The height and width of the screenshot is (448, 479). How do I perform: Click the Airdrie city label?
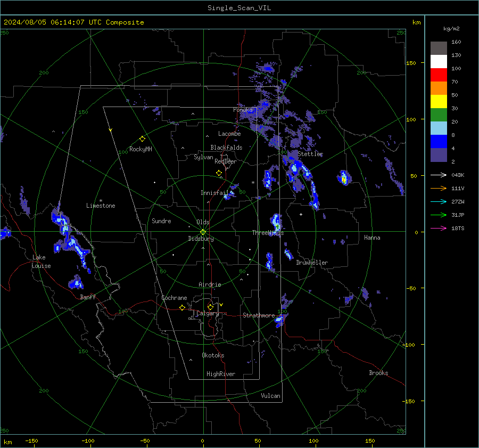(x=210, y=284)
